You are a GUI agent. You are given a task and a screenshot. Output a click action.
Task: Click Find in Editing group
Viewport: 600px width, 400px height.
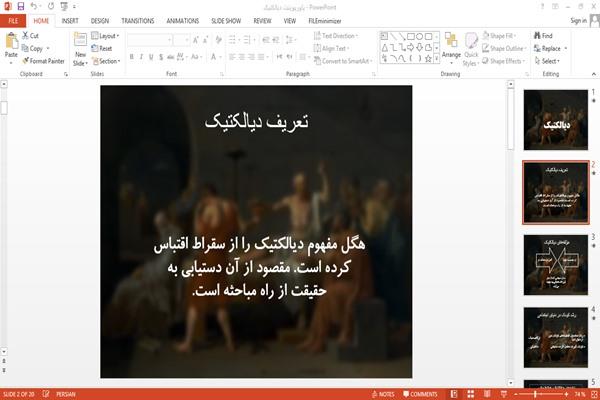(543, 36)
